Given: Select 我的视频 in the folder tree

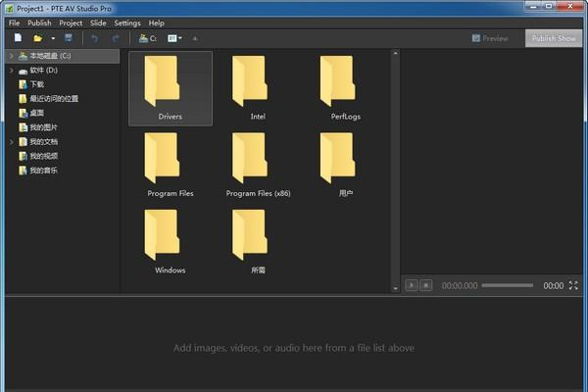Looking at the screenshot, I should 38,156.
